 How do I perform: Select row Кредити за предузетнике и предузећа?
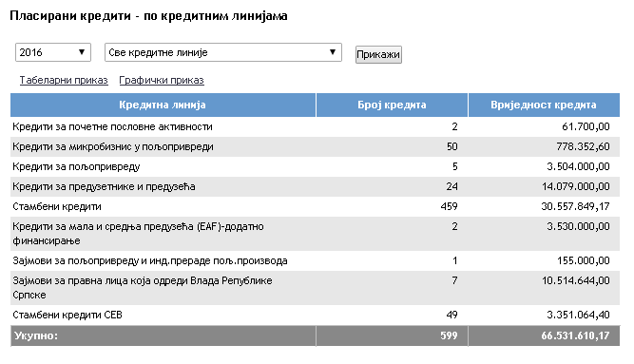click(x=315, y=186)
